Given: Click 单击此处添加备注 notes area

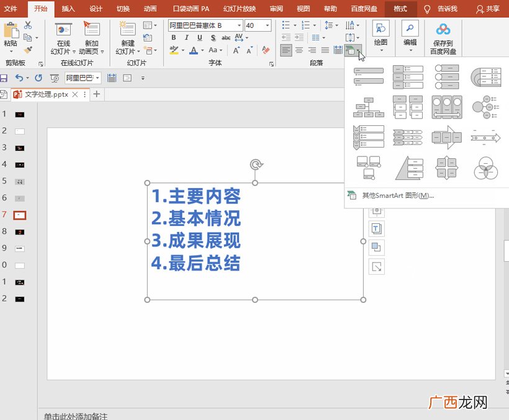Looking at the screenshot, I should point(76,416).
